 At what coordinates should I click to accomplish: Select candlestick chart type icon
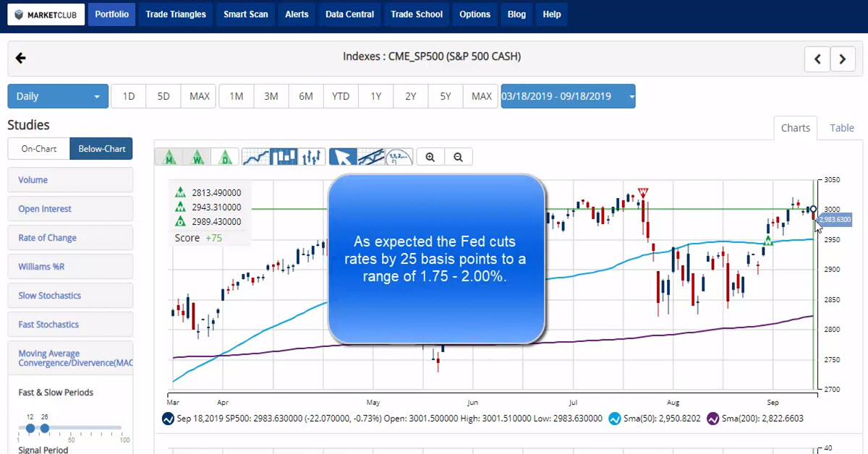pyautogui.click(x=284, y=157)
